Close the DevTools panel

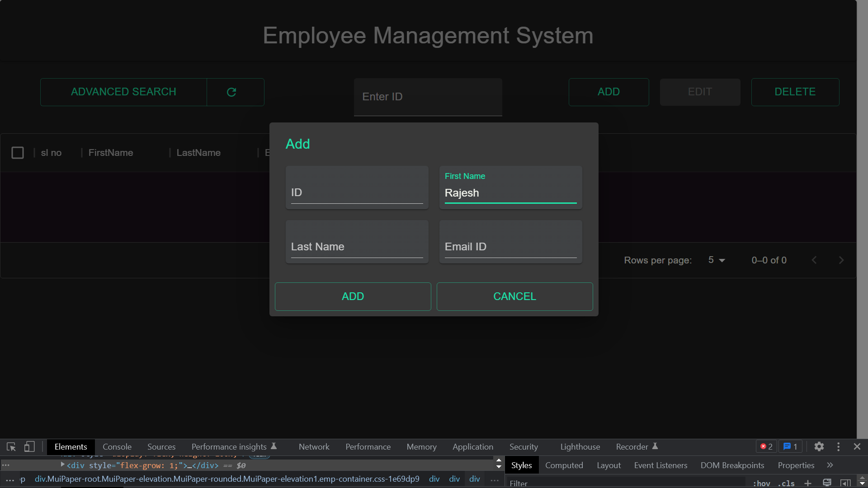(x=857, y=447)
